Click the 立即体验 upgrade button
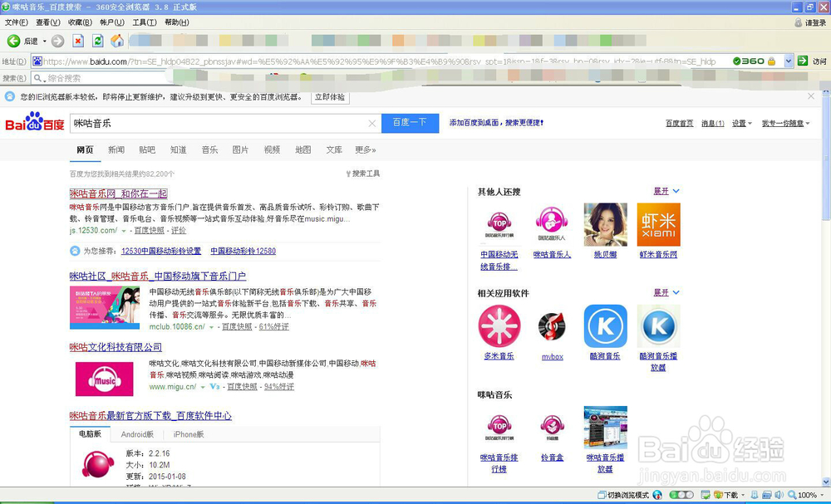The width and height of the screenshot is (831, 504). tap(330, 97)
